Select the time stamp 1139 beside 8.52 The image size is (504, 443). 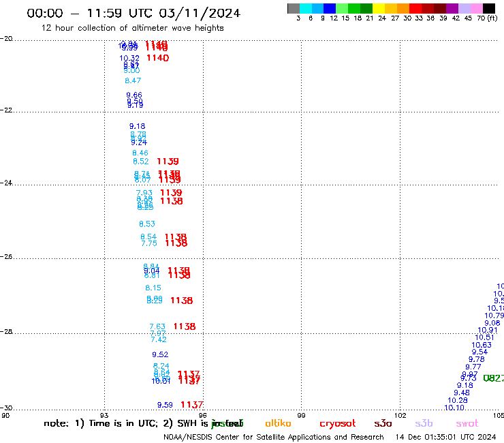coord(168,161)
